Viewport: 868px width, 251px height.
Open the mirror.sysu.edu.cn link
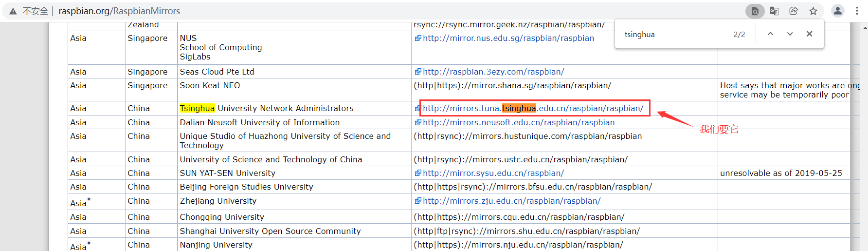pyautogui.click(x=493, y=173)
